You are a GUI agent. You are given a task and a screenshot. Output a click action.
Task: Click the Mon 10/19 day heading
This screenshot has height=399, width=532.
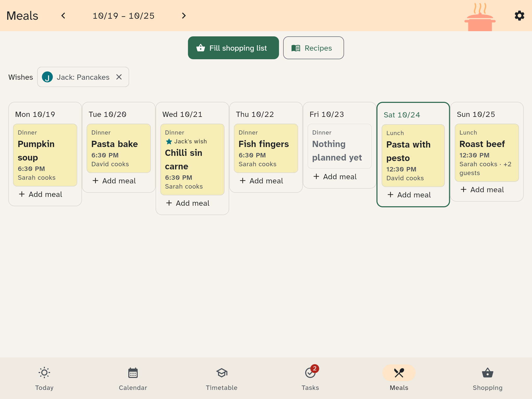[35, 114]
